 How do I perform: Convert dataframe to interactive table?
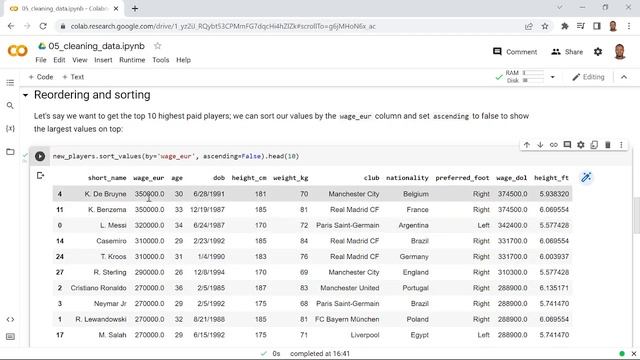tap(586, 178)
